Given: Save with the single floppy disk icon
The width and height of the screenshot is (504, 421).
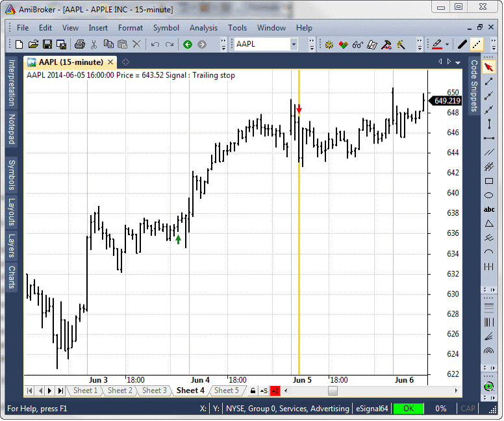Looking at the screenshot, I should point(47,44).
